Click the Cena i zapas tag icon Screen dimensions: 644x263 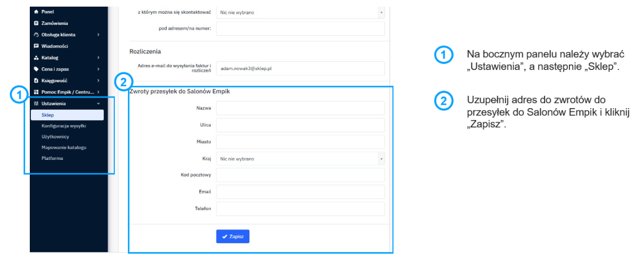[36, 69]
